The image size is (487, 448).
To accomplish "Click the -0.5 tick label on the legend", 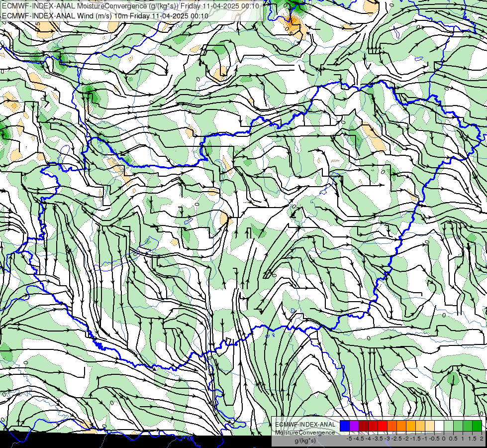I will (434, 439).
